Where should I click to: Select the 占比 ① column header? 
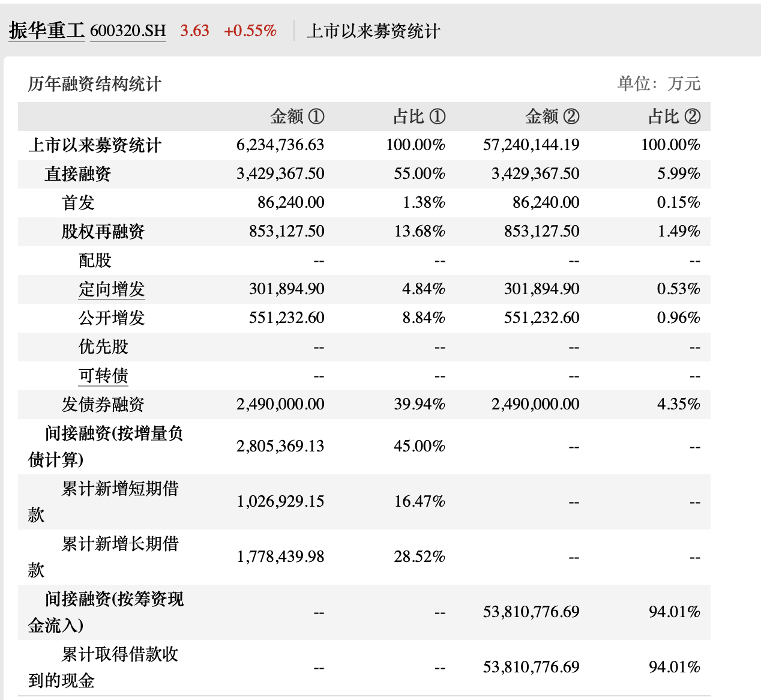[420, 116]
